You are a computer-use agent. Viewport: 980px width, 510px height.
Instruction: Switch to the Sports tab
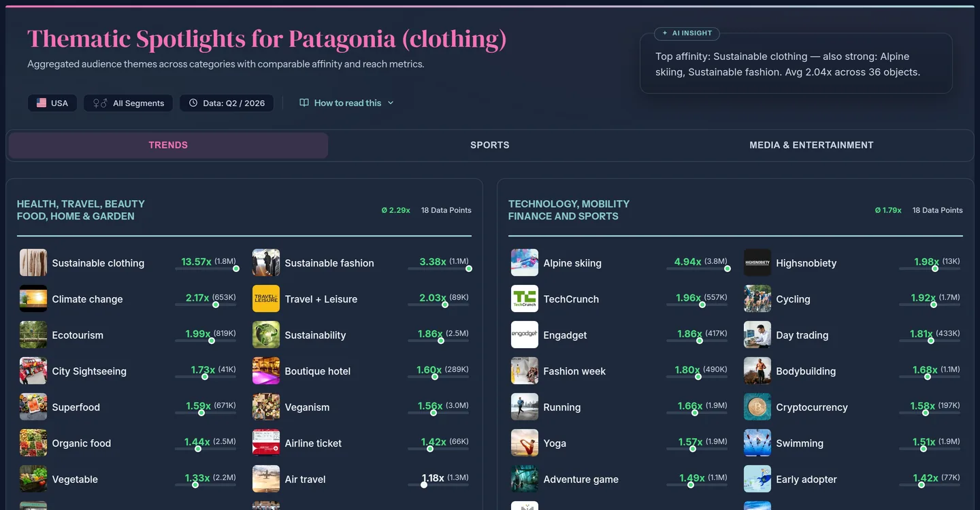tap(490, 145)
